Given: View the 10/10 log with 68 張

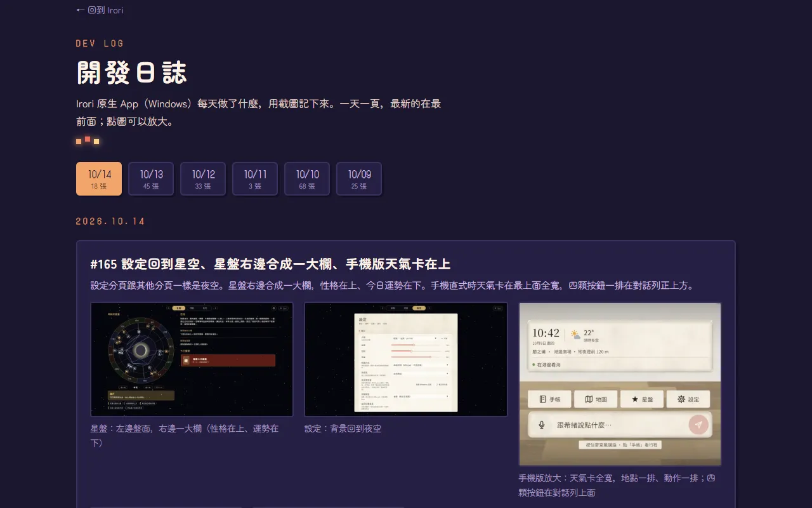Looking at the screenshot, I should pyautogui.click(x=307, y=178).
